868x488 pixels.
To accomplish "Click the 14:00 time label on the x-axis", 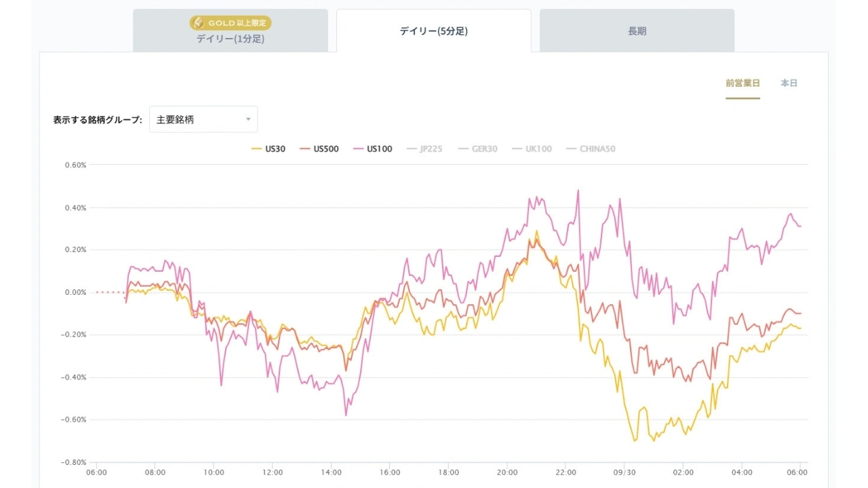I will point(331,472).
